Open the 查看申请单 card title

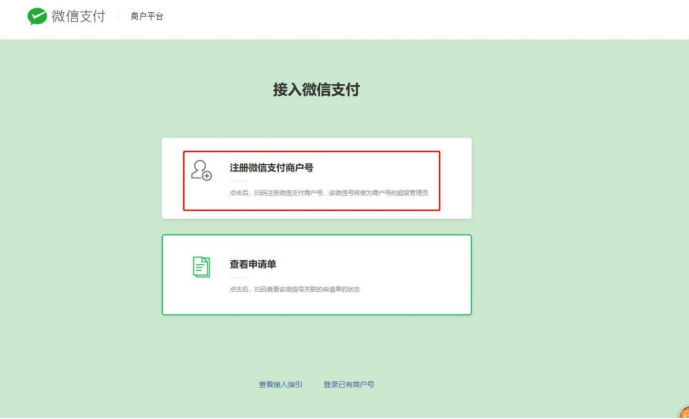[x=253, y=264]
